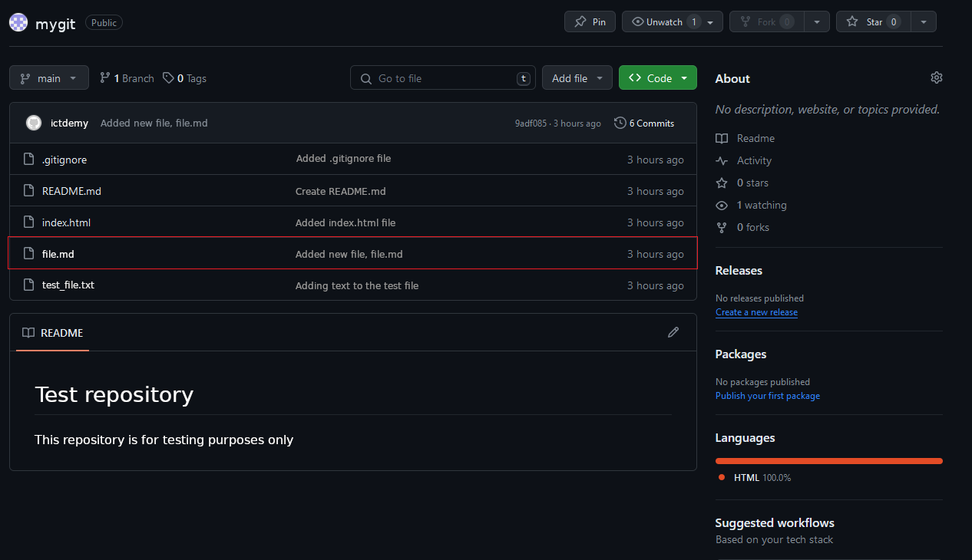This screenshot has height=560, width=972.
Task: Click the tag icon next to Tags
Action: 168,78
